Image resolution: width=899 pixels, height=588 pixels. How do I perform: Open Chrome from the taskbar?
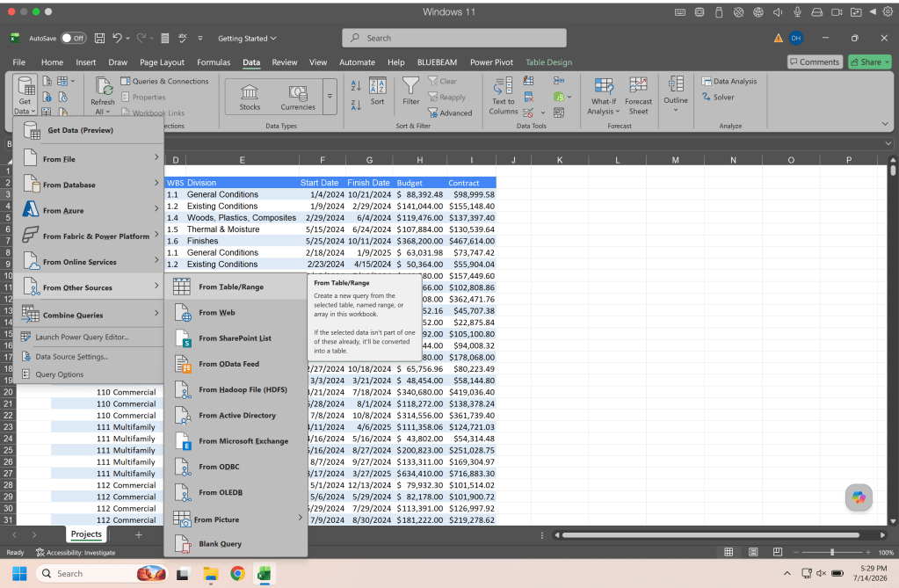click(237, 573)
